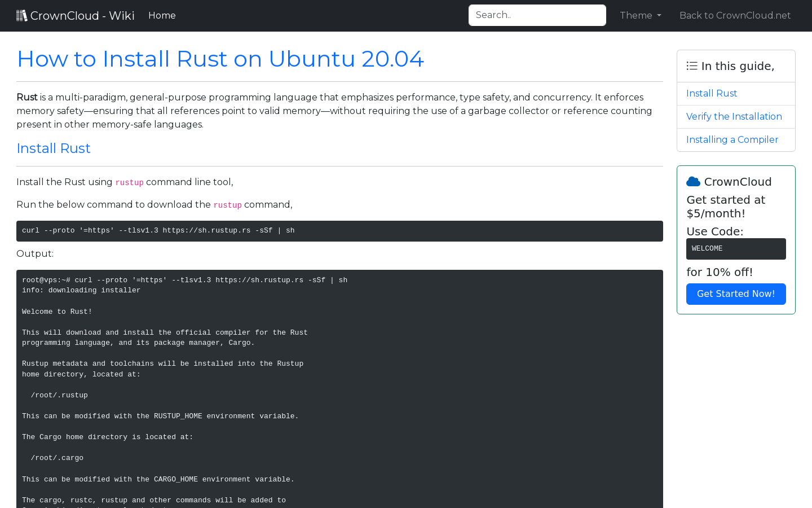This screenshot has width=812, height=508.
Task: Click 'for 10% off!' text
Action: pyautogui.click(x=720, y=272)
